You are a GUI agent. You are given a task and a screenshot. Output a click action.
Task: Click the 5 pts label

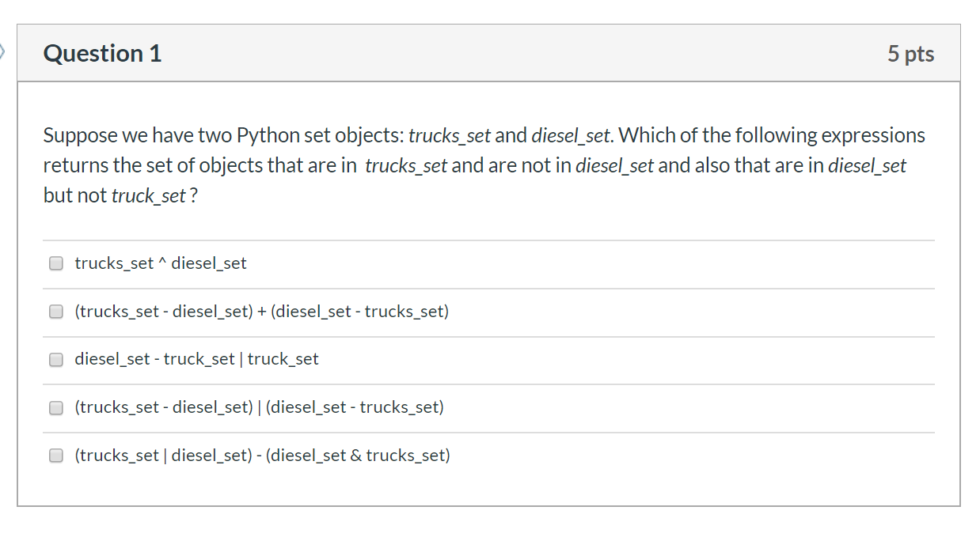(x=911, y=53)
